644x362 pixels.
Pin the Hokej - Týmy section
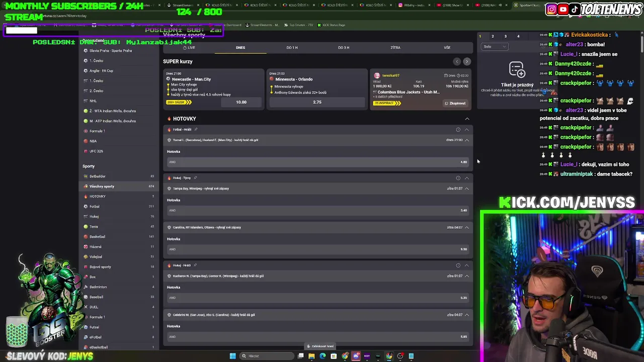[x=195, y=177]
